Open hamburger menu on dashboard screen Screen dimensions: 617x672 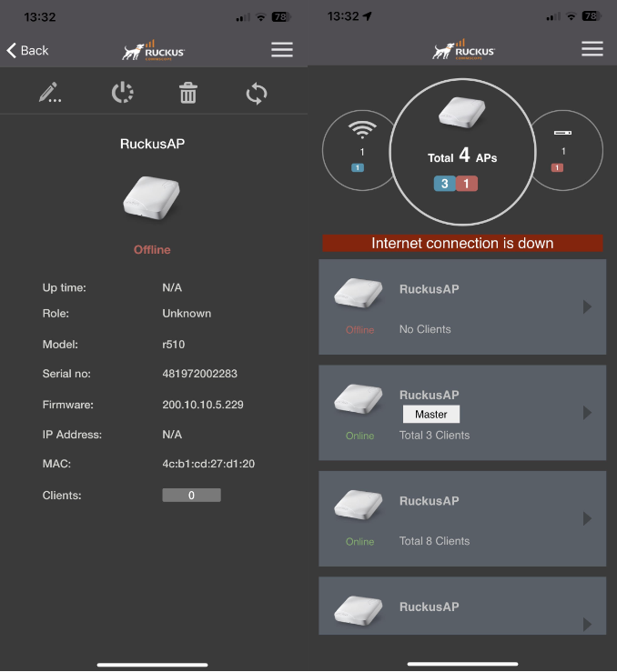pyautogui.click(x=592, y=49)
